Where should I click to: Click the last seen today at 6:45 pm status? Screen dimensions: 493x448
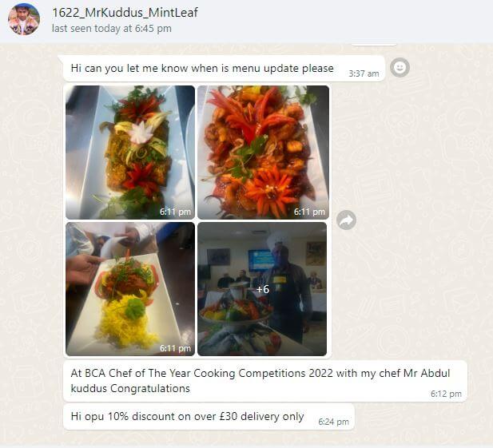pos(112,28)
